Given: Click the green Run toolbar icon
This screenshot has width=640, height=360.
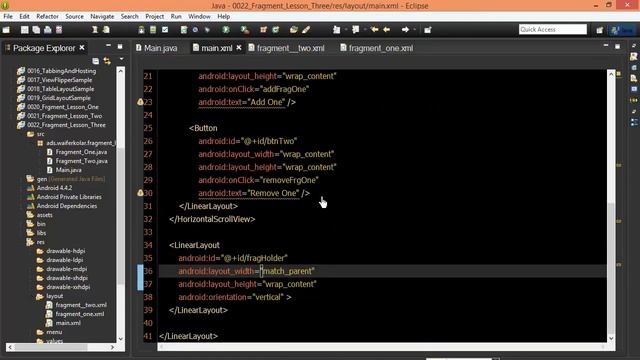Looking at the screenshot, I should click(x=226, y=30).
